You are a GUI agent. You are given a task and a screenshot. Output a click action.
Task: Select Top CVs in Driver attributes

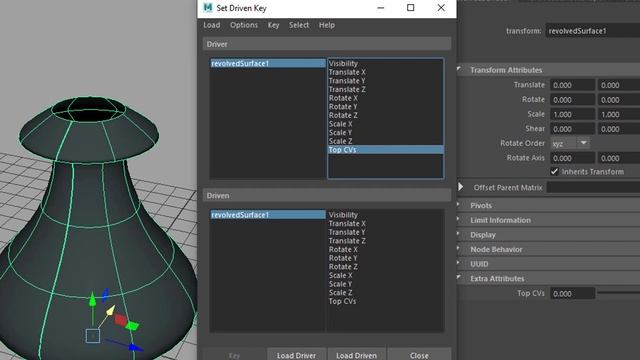click(386, 150)
